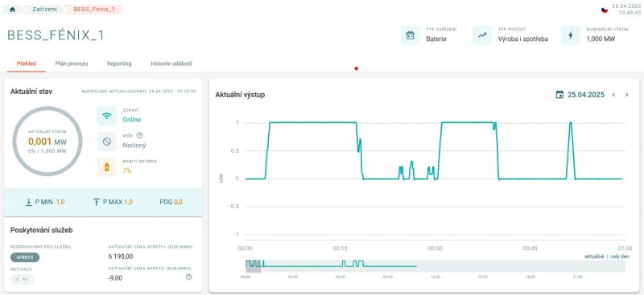Open the calendar date picker icon
The image size is (644, 295).
[559, 95]
